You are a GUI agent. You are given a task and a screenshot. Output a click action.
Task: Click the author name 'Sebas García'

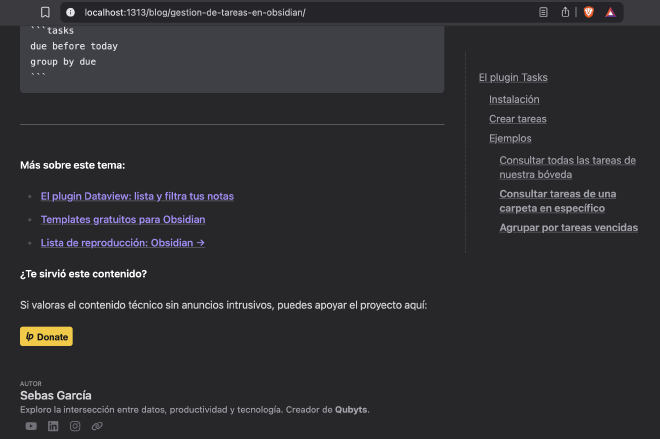coord(56,396)
